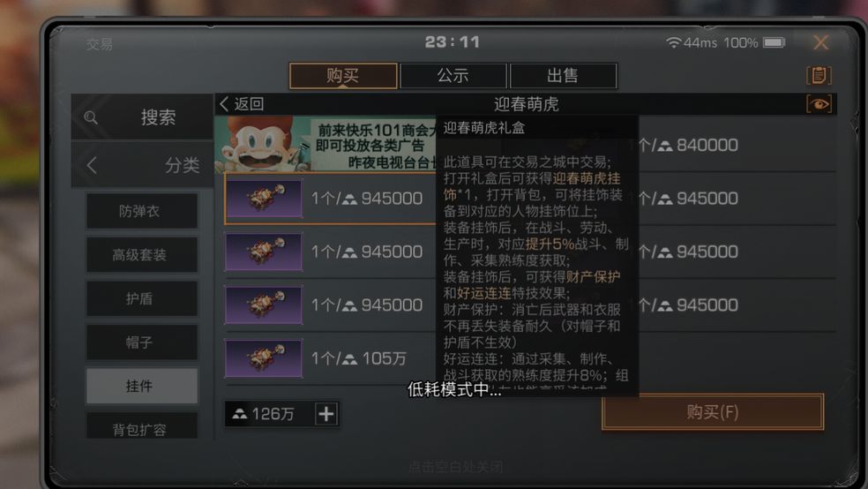
Task: Switch to the 公示 tab
Action: 453,76
